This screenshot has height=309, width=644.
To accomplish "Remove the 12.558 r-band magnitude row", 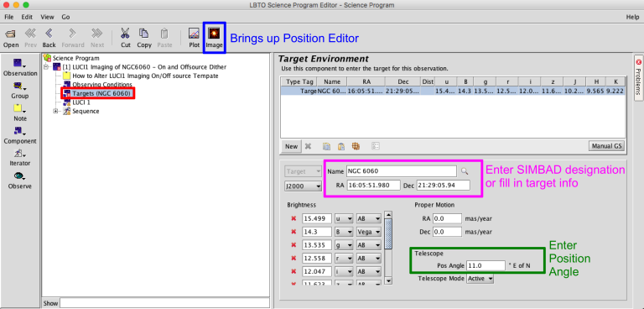I will (293, 258).
